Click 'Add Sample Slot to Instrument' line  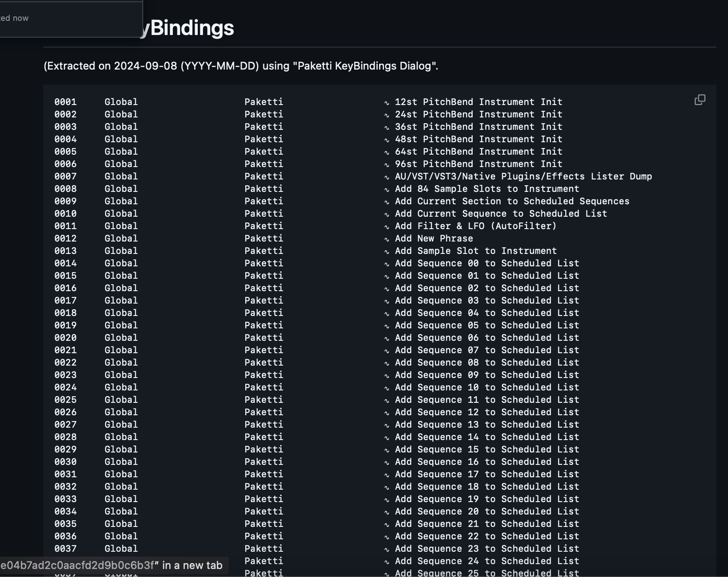pos(476,251)
